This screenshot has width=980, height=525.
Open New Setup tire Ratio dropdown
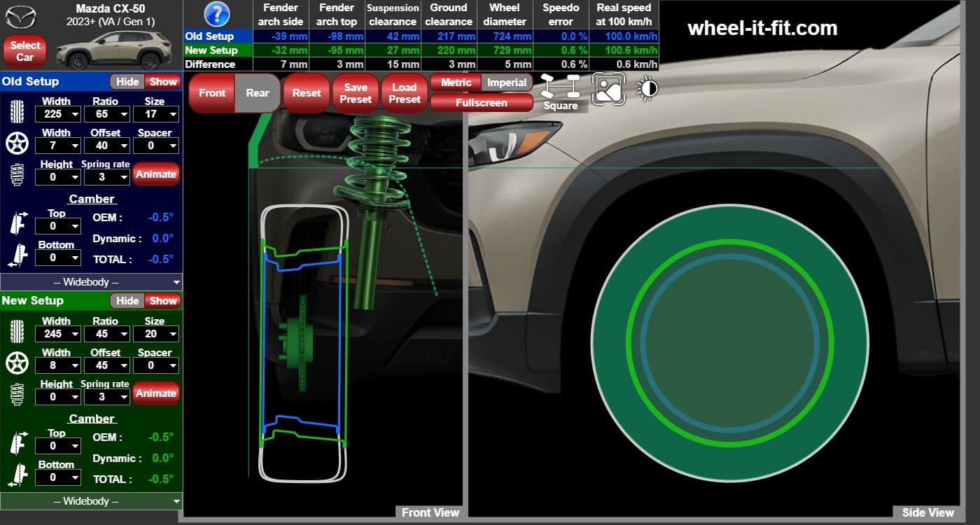[x=106, y=334]
